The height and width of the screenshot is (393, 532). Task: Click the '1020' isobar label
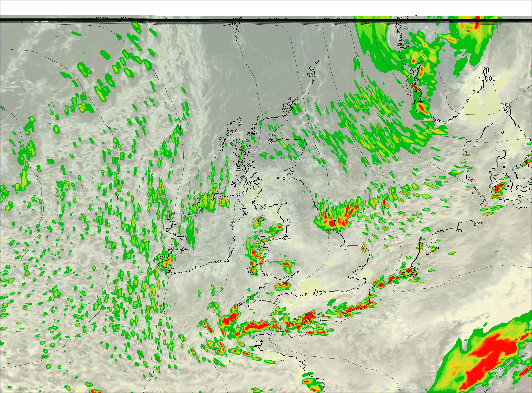click(179, 126)
